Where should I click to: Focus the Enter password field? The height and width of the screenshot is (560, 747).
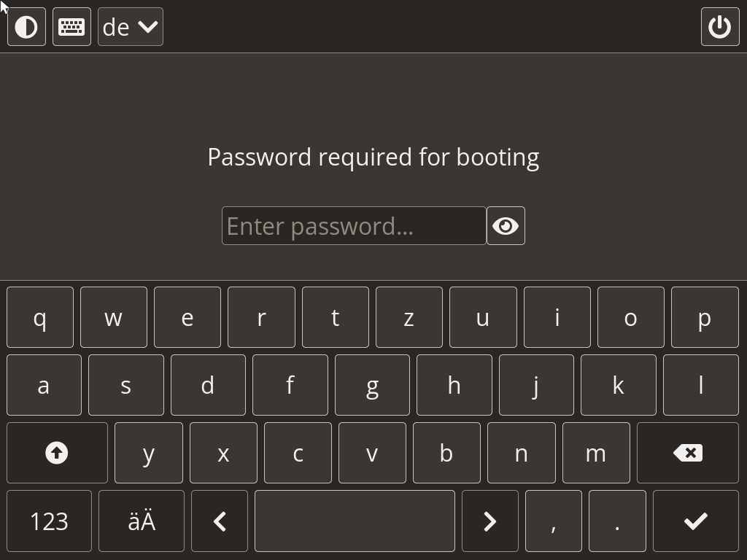pos(354,226)
